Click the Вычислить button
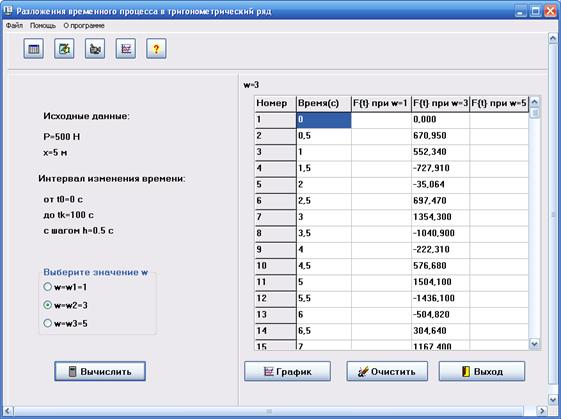This screenshot has width=561, height=419. coord(100,371)
